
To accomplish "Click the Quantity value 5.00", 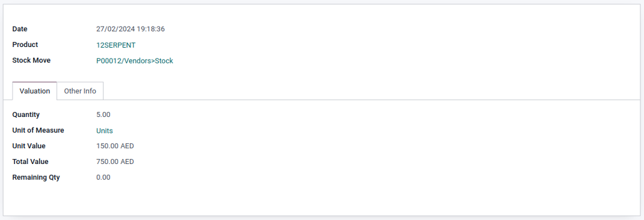I will pos(103,115).
